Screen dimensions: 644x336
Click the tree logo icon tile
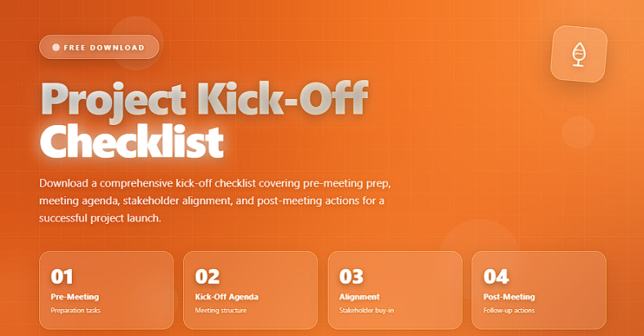pos(579,54)
